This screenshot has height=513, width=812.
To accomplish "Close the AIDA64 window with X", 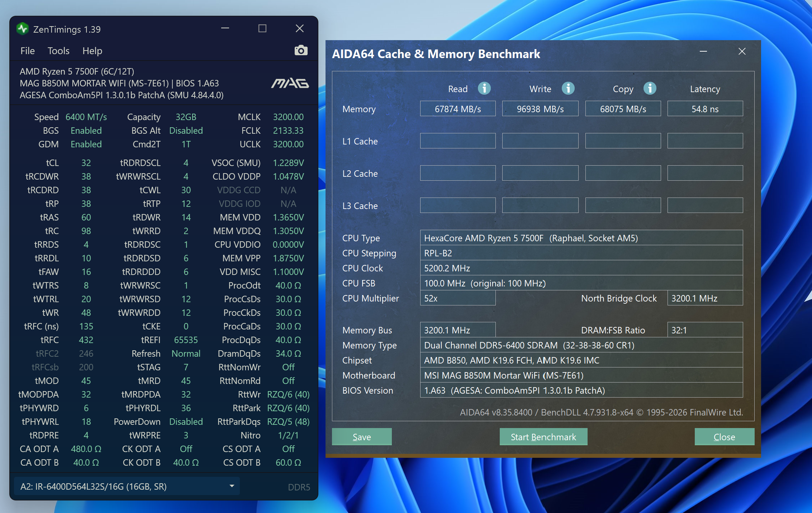I will [742, 52].
